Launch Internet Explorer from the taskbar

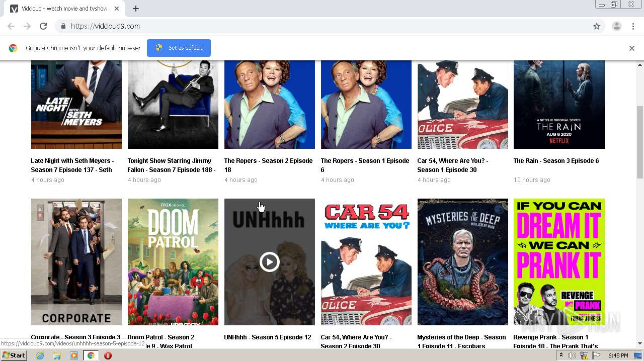pyautogui.click(x=40, y=355)
